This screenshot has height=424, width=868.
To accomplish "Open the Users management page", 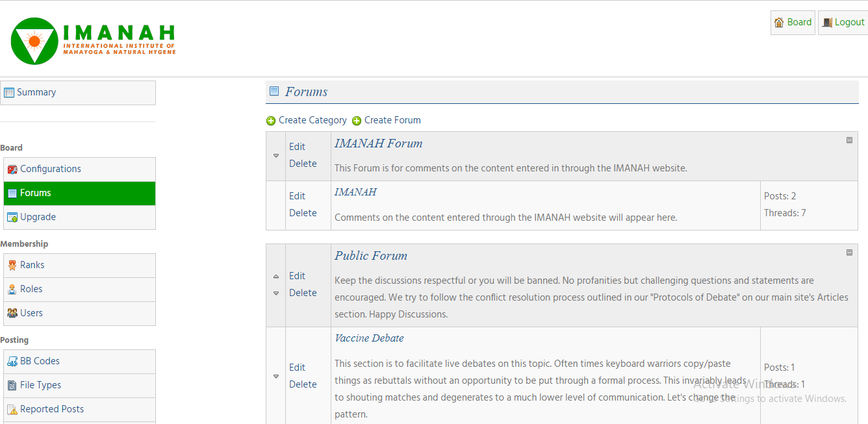I will click(x=79, y=313).
